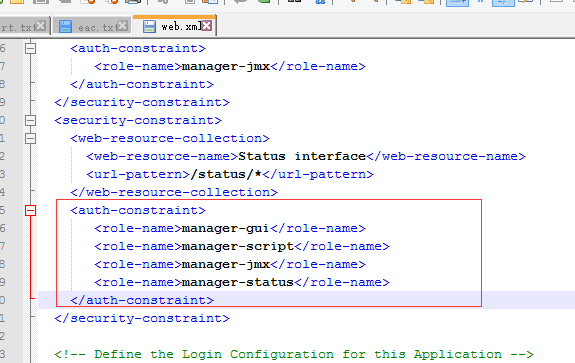This screenshot has height=363, width=575.
Task: Click the manager-gui role-name text
Action: pyautogui.click(x=226, y=228)
